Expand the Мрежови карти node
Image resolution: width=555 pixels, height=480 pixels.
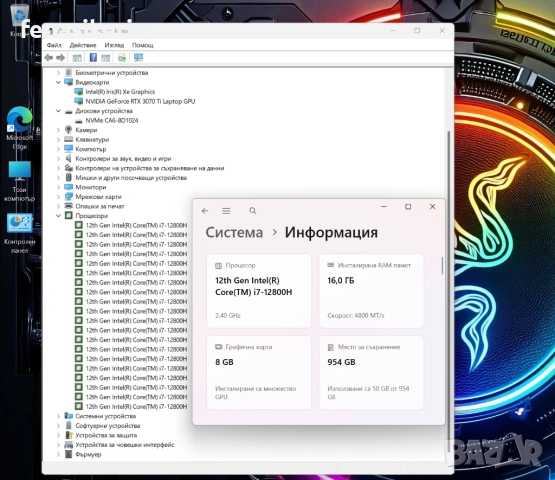58,196
